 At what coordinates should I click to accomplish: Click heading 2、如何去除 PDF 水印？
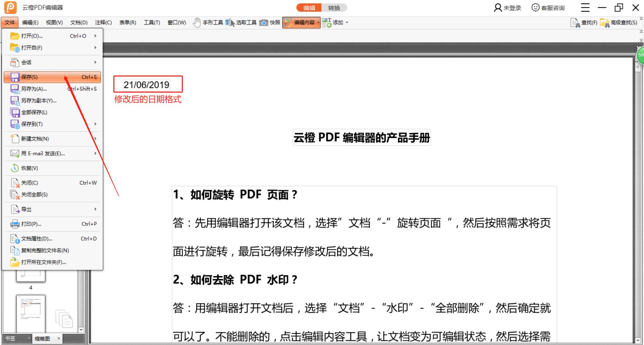[x=235, y=280]
